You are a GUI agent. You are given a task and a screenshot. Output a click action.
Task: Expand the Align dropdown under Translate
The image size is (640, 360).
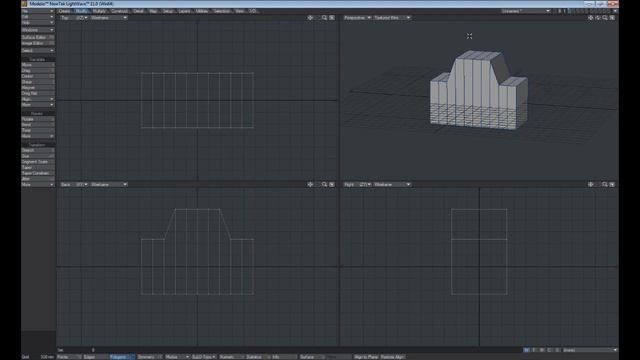click(38, 99)
